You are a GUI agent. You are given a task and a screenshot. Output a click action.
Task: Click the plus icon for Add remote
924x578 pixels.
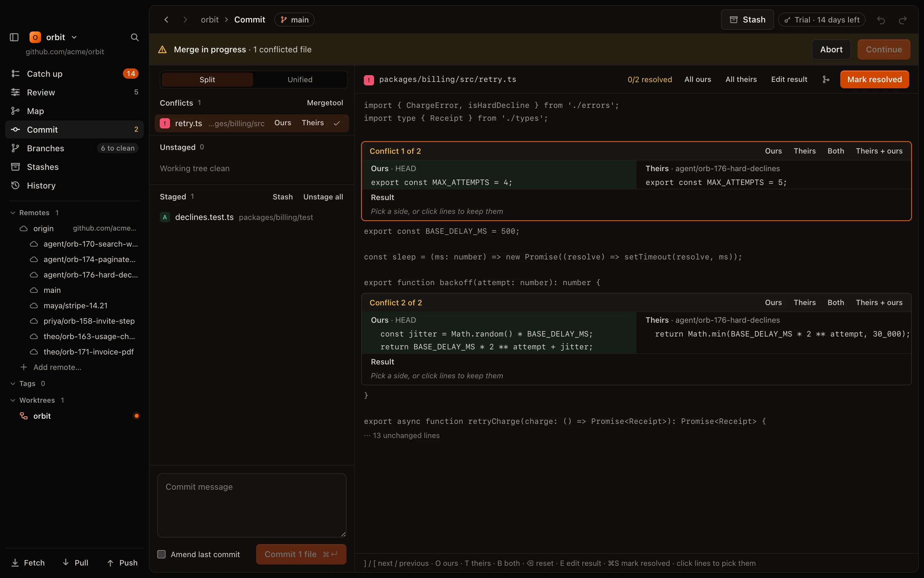24,367
